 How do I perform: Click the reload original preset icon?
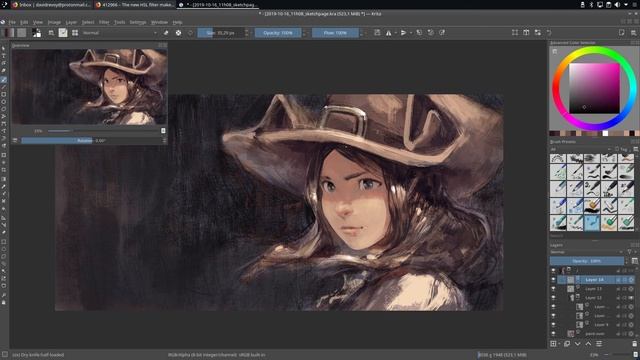click(x=190, y=33)
